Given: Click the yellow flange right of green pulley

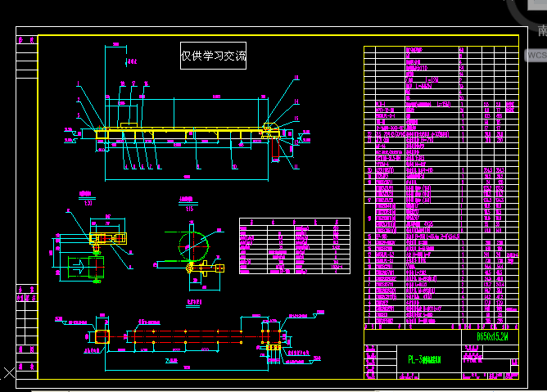Looking at the screenshot, I should (x=219, y=267).
